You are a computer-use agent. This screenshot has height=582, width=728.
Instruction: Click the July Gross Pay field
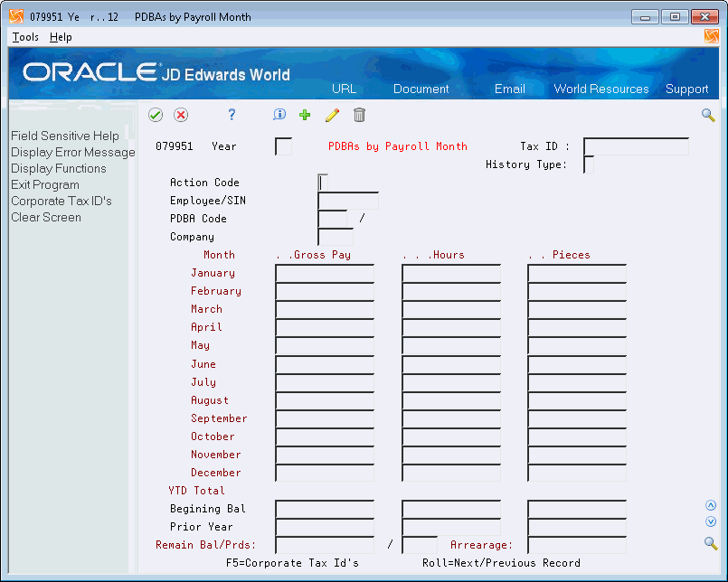click(x=325, y=382)
